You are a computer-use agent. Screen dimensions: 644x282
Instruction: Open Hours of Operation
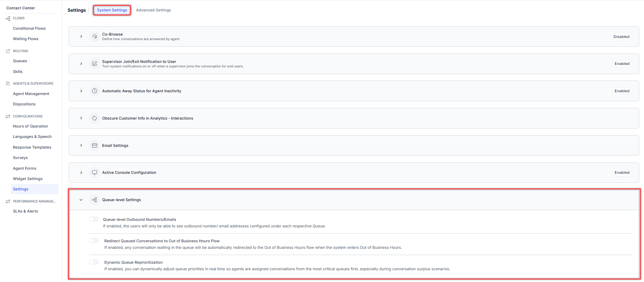pyautogui.click(x=30, y=126)
